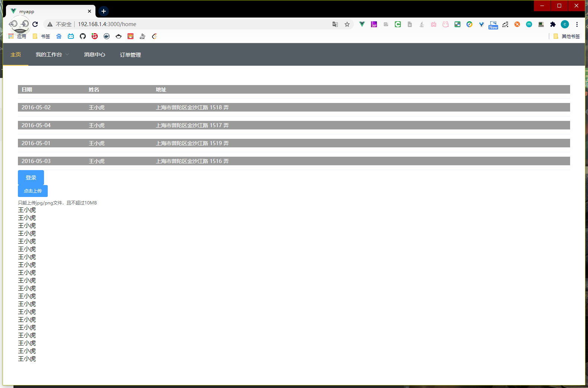Open the 书签 bookmarks folder
The width and height of the screenshot is (588, 388).
click(x=41, y=36)
